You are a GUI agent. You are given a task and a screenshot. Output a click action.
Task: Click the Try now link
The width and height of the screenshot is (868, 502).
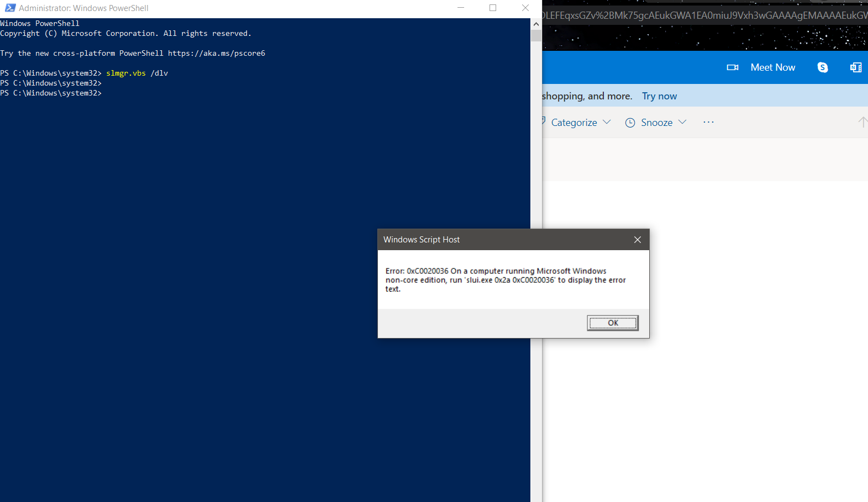pos(659,96)
